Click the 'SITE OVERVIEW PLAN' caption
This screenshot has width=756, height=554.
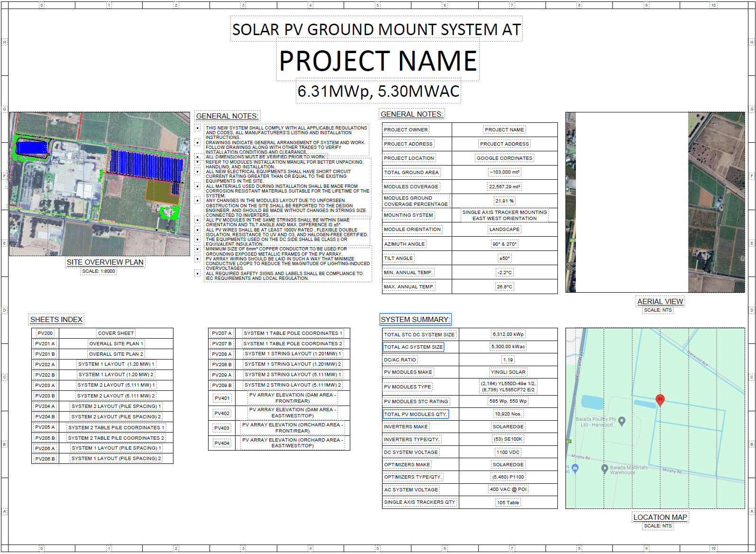tap(105, 262)
